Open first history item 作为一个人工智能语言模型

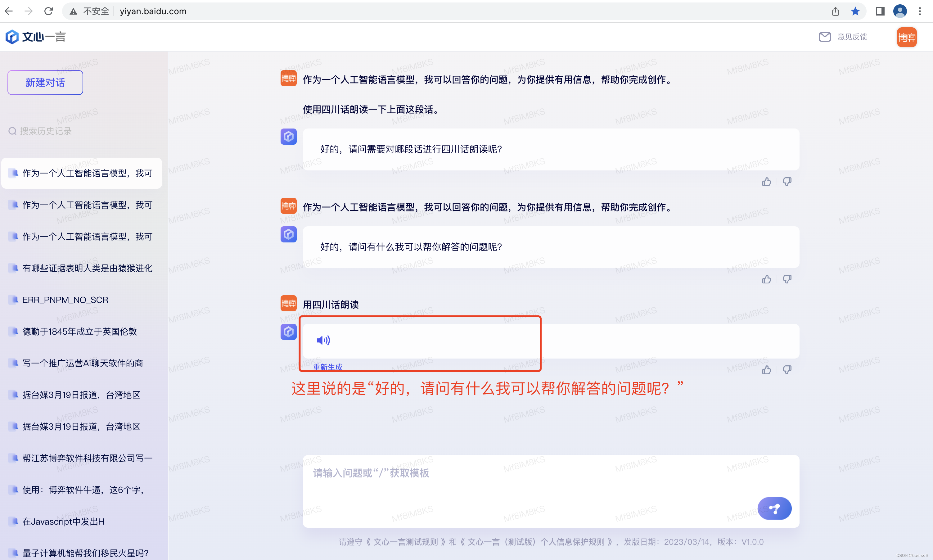82,173
